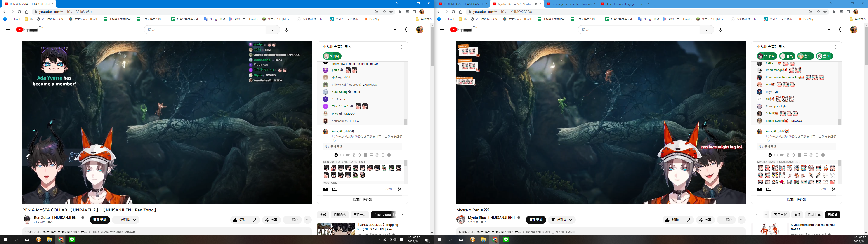Screen dimensions: 868x244
Task: Click create video icon in left window
Action: coord(396,30)
